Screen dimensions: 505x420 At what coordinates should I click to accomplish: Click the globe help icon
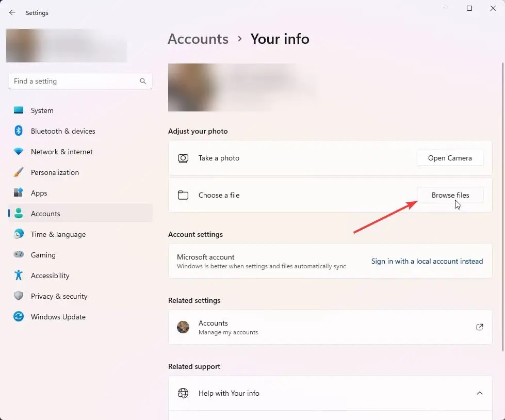coord(183,393)
